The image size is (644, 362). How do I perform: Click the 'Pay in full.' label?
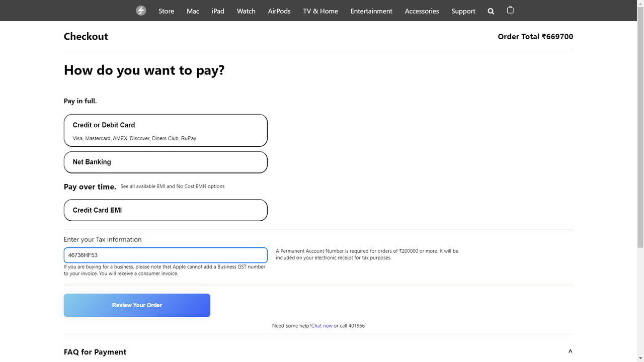(80, 101)
